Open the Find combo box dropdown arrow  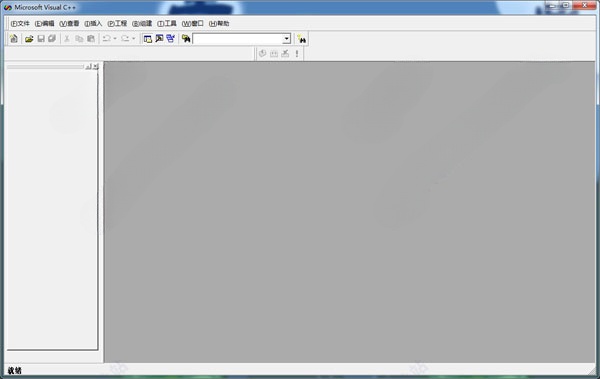coord(287,39)
